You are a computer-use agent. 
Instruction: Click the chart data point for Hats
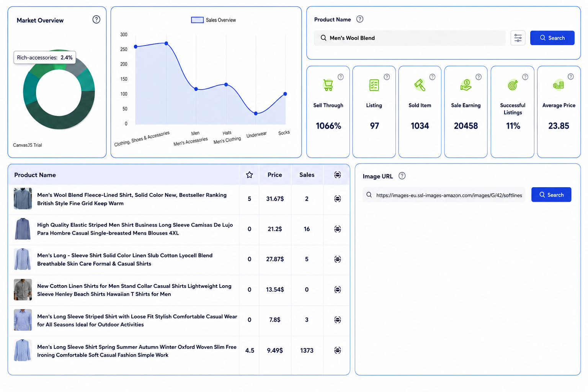[226, 85]
